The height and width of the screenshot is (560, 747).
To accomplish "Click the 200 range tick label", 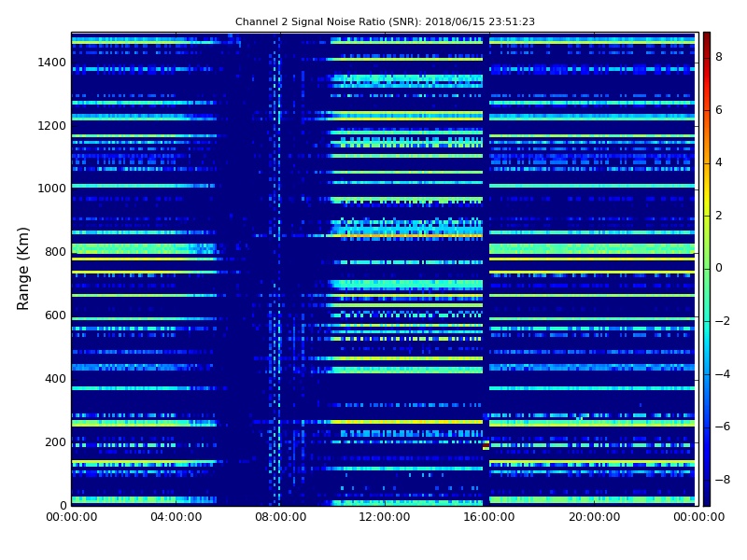I will (55, 441).
